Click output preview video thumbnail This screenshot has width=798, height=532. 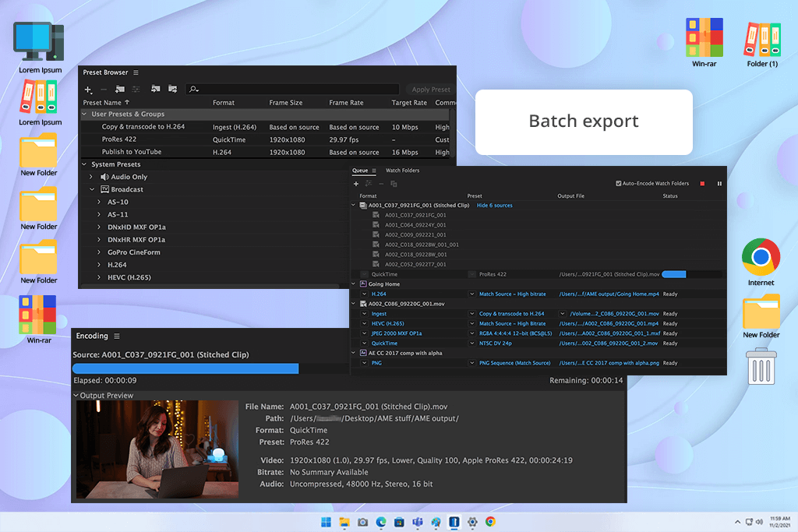(x=157, y=449)
